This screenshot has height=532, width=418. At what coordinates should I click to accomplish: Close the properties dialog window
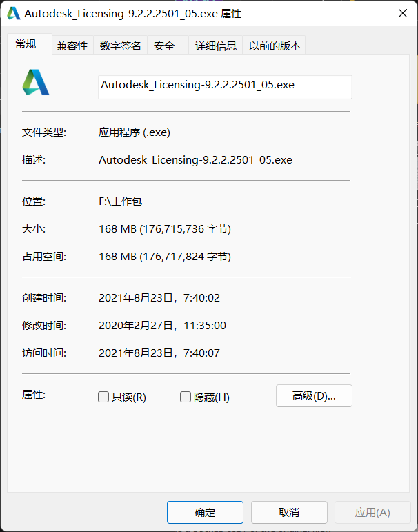(x=402, y=13)
